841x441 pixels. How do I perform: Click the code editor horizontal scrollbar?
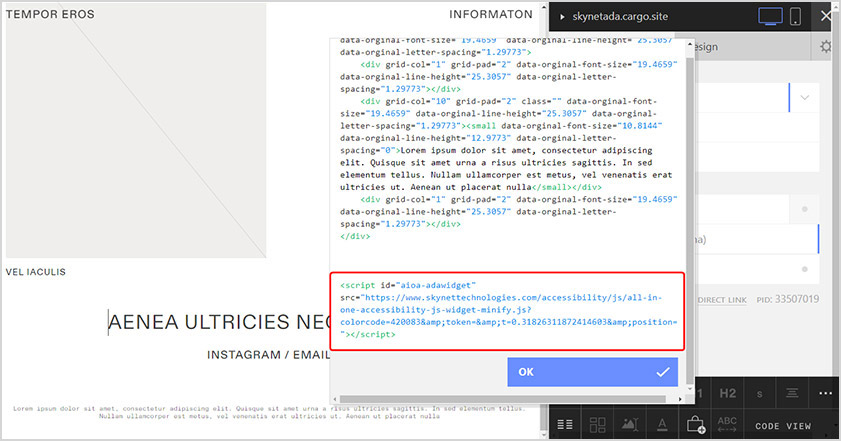click(503, 399)
